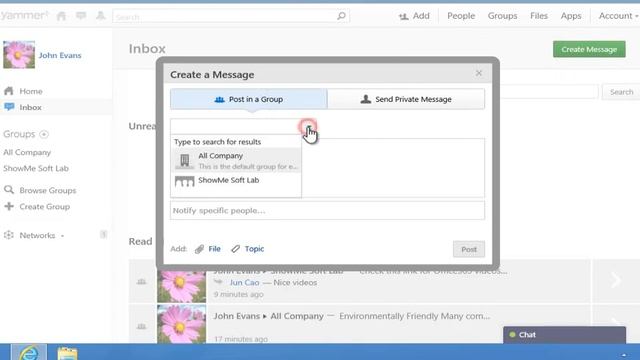640x360 pixels.
Task: Open the All Company Environmentally Friendly message
Action: (x=414, y=316)
